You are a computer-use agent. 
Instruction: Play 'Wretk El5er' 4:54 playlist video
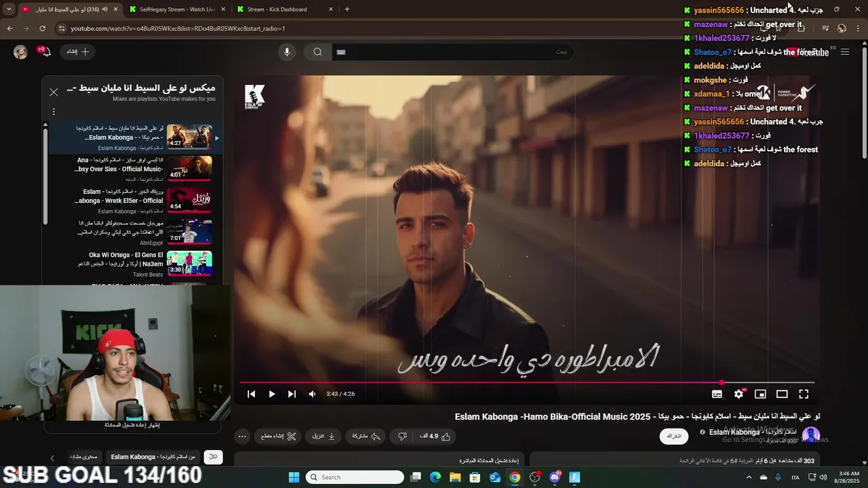(189, 200)
